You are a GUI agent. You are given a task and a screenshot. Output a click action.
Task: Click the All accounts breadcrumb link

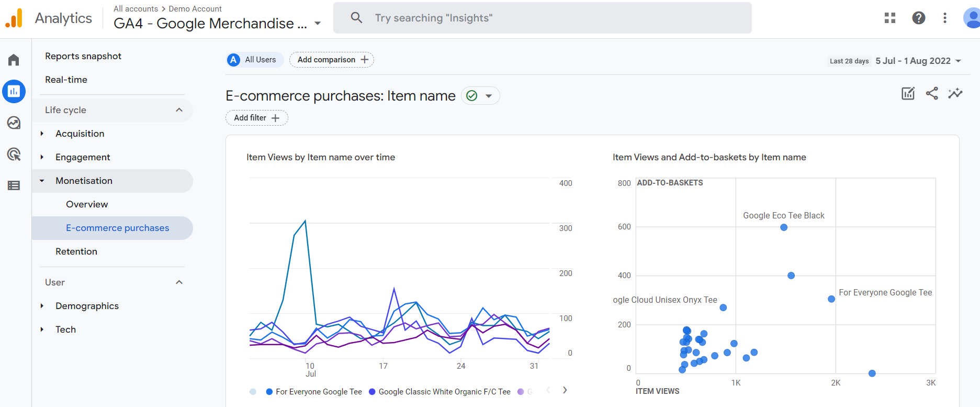[136, 9]
